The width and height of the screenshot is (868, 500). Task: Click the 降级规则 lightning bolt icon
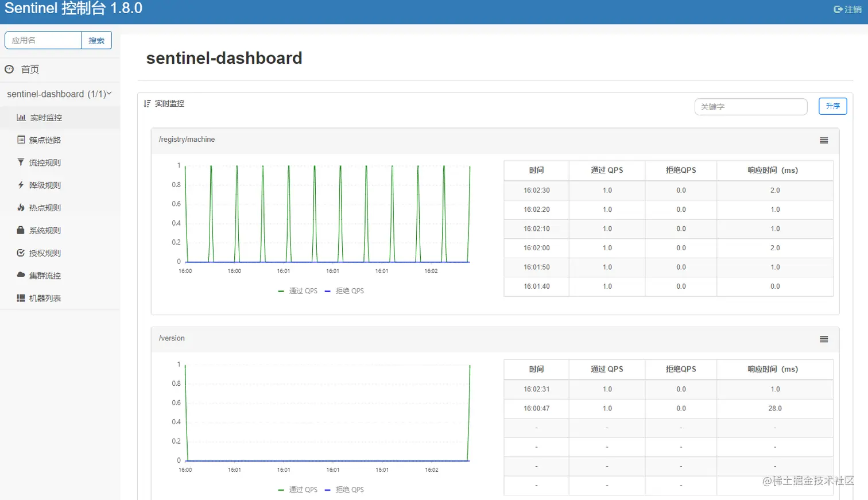coord(21,185)
